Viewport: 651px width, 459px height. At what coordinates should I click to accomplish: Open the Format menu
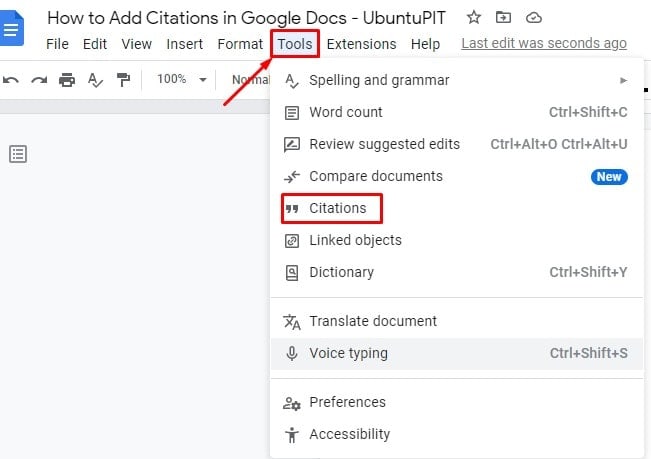[240, 44]
